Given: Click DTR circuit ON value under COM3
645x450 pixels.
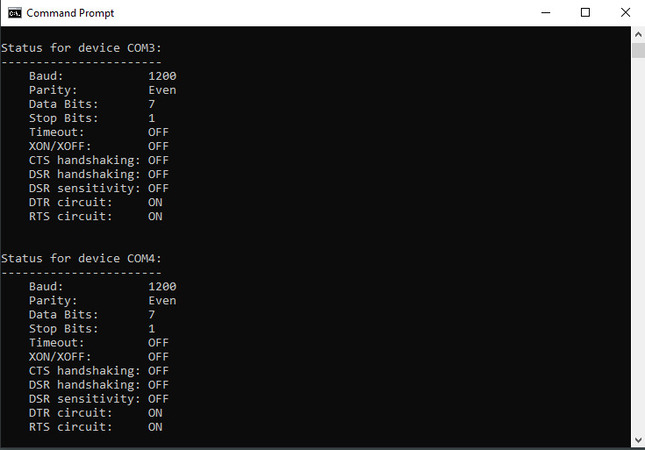Looking at the screenshot, I should tap(155, 202).
